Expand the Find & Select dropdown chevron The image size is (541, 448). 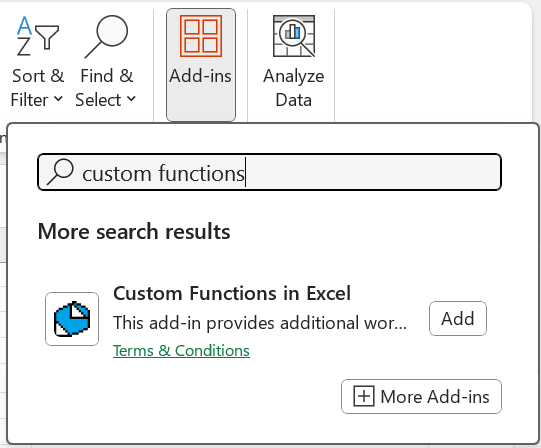click(131, 99)
